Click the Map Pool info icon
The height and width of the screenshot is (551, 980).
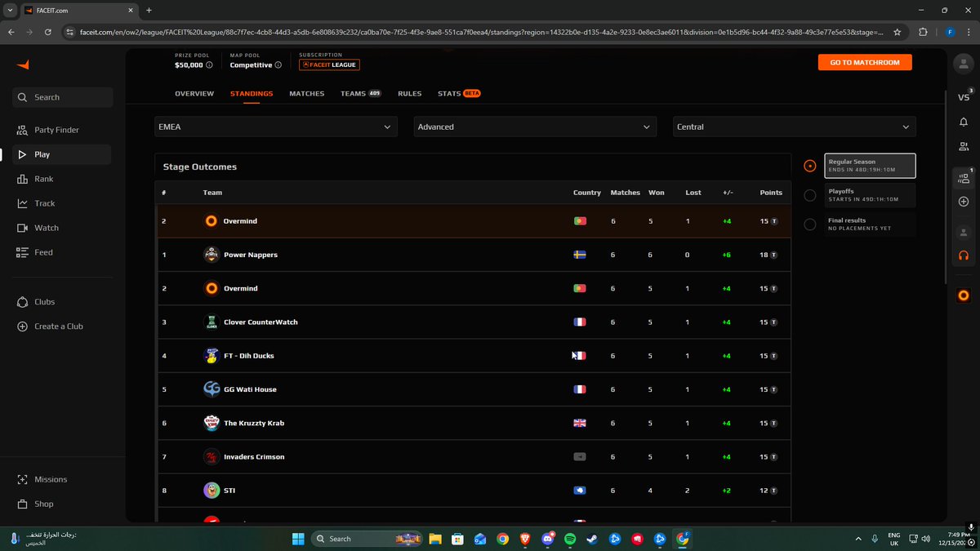point(278,65)
